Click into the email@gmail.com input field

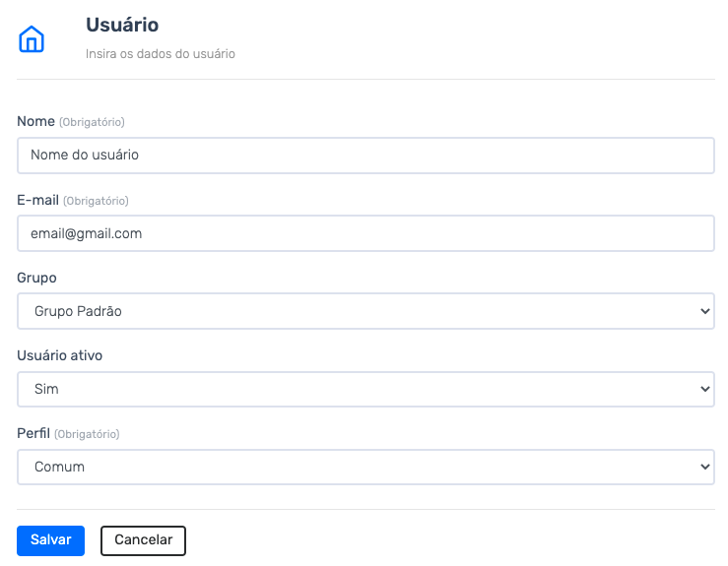tap(365, 233)
